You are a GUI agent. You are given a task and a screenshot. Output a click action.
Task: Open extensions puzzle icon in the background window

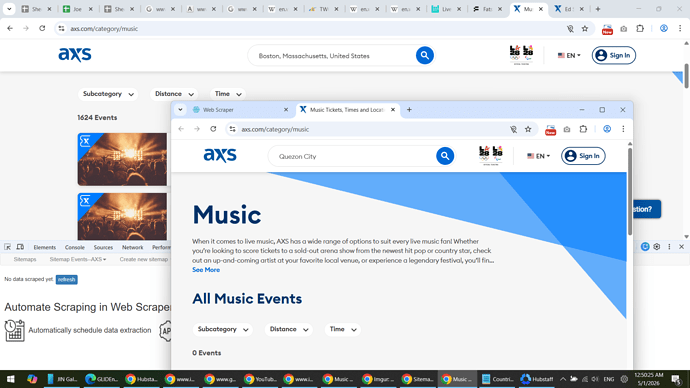640,29
